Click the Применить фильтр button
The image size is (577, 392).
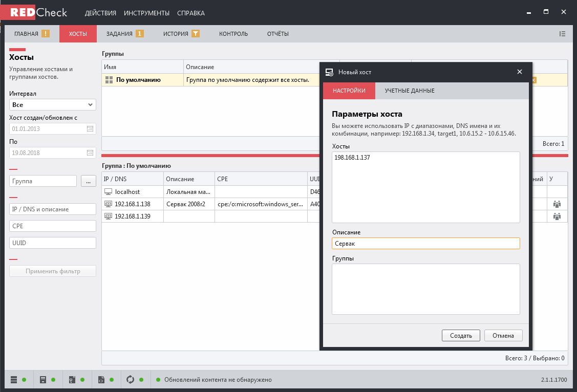click(53, 271)
